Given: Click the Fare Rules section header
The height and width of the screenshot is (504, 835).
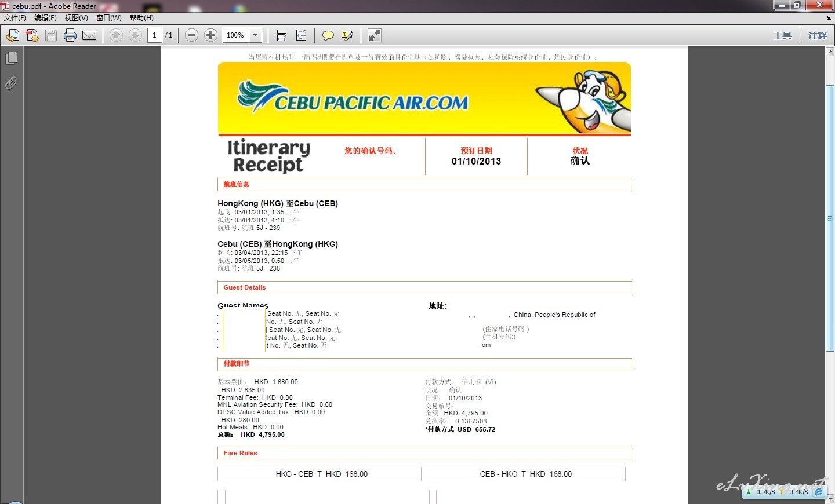Looking at the screenshot, I should tap(424, 453).
